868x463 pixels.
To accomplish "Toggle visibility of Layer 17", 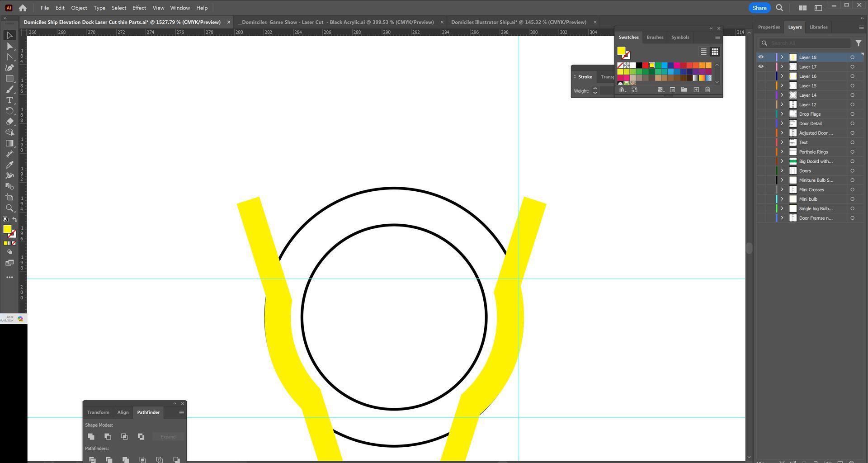I will [761, 67].
